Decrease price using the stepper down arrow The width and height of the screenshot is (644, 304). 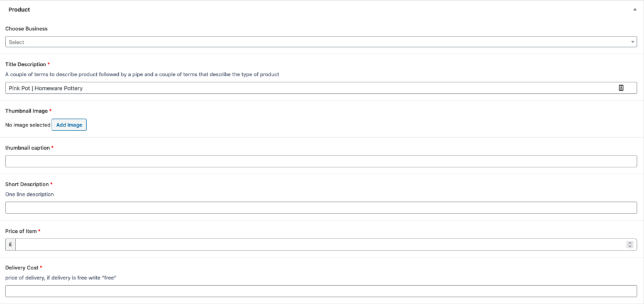coord(630,247)
